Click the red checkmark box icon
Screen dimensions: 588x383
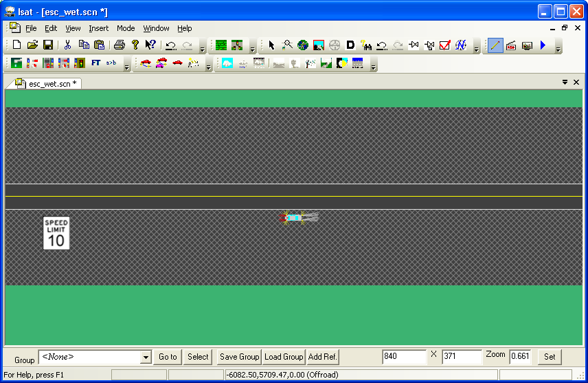pyautogui.click(x=444, y=45)
